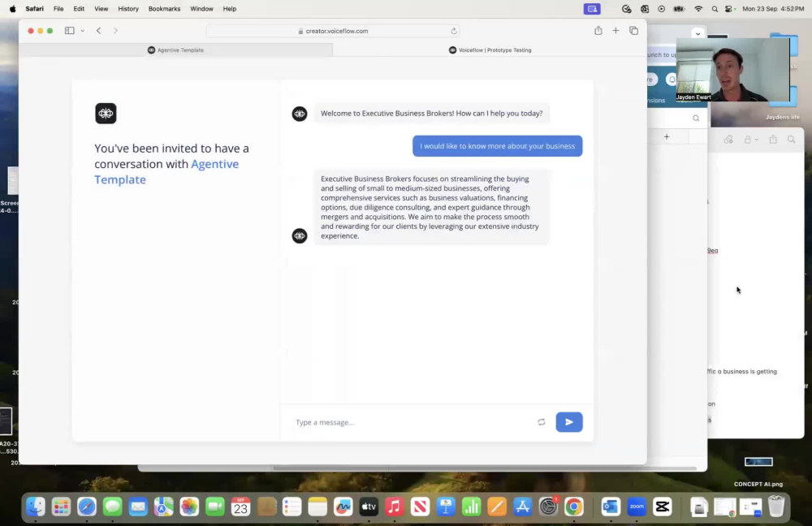Open Spotlight search from the menu bar
The height and width of the screenshot is (526, 812).
coord(715,9)
